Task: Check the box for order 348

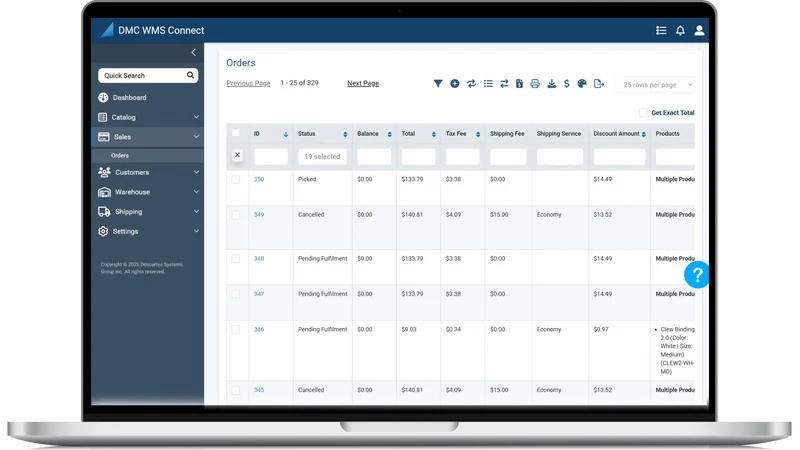Action: click(x=236, y=259)
